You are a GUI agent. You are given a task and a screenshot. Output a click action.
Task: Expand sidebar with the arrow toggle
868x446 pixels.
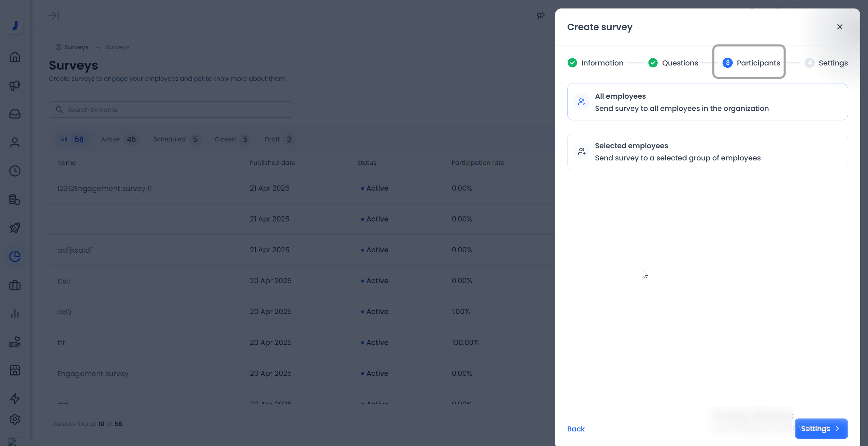(x=54, y=16)
